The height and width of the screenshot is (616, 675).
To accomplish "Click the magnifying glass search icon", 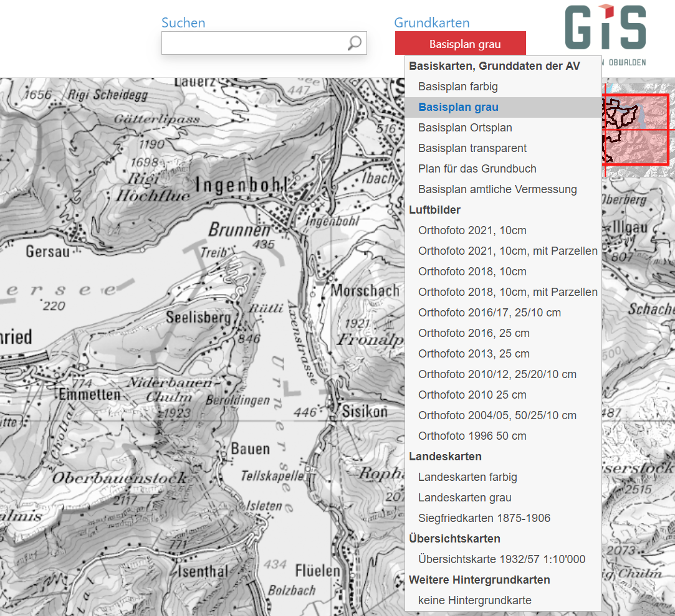I will click(353, 43).
